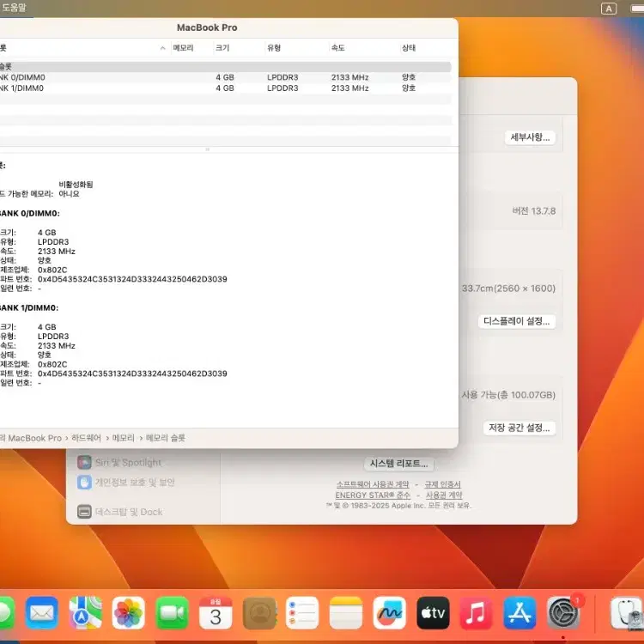
Task: Click 33.7cm(2560 × 1600) display text
Action: [x=508, y=289]
